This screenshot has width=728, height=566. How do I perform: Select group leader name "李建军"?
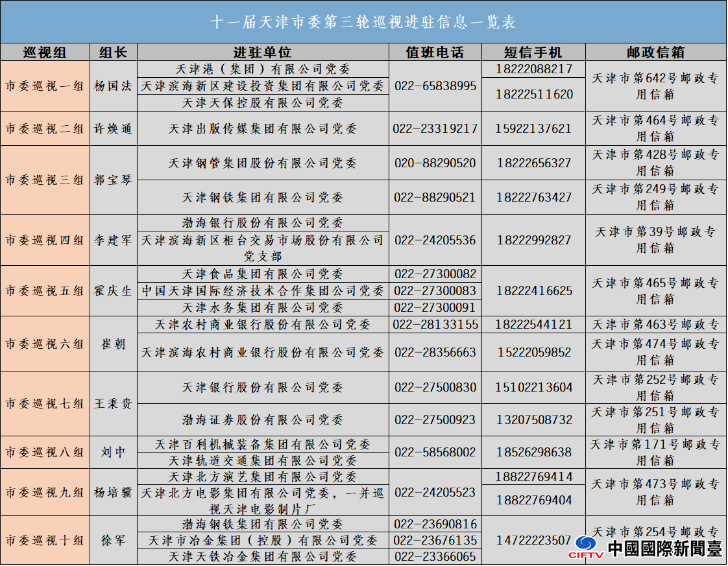(x=114, y=240)
